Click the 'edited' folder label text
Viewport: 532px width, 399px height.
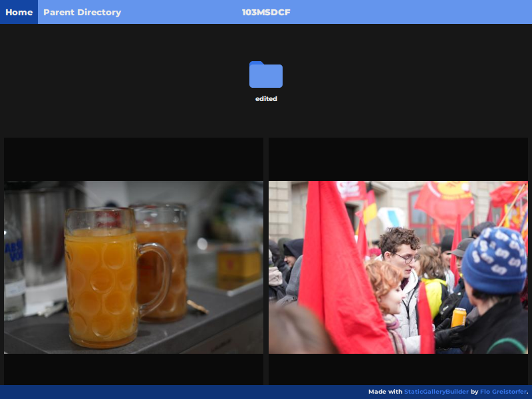click(265, 98)
